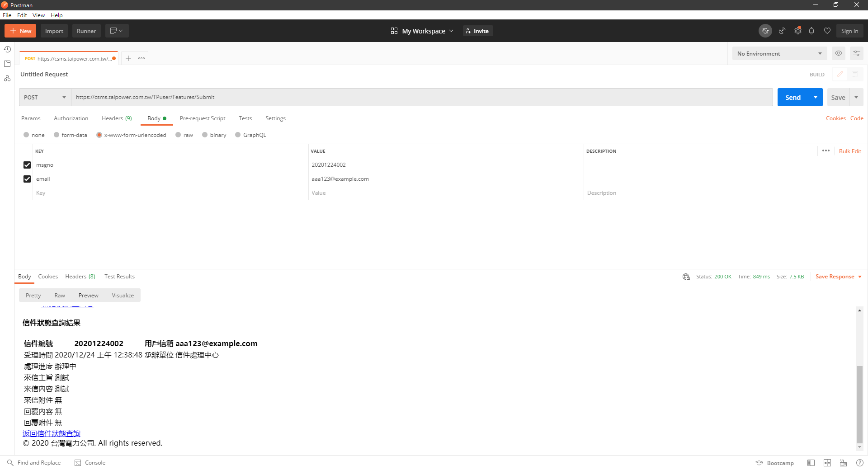868x470 pixels.
Task: Click the Import button
Action: [x=54, y=31]
